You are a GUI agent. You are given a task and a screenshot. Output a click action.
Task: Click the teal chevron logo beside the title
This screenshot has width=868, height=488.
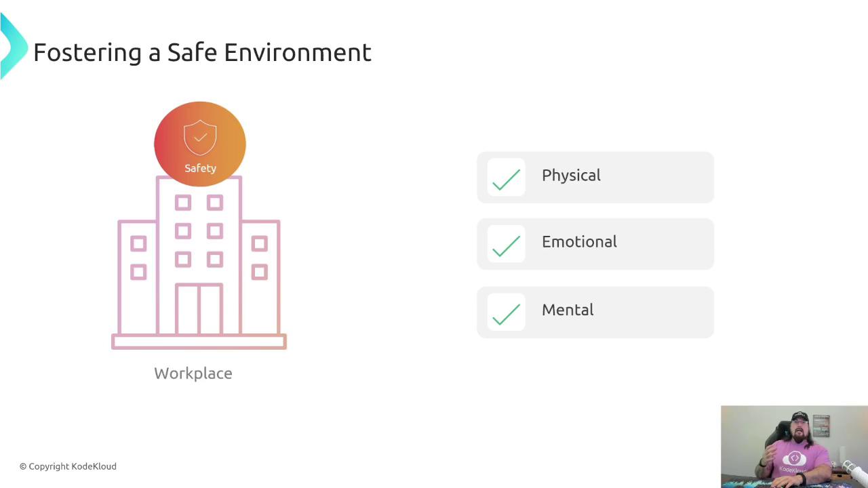[12, 47]
